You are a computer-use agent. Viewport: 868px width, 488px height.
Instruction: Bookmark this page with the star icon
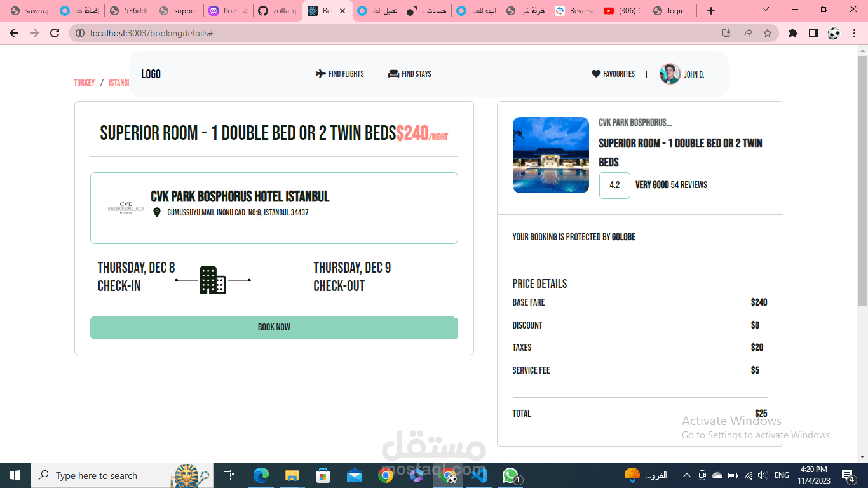(x=768, y=33)
